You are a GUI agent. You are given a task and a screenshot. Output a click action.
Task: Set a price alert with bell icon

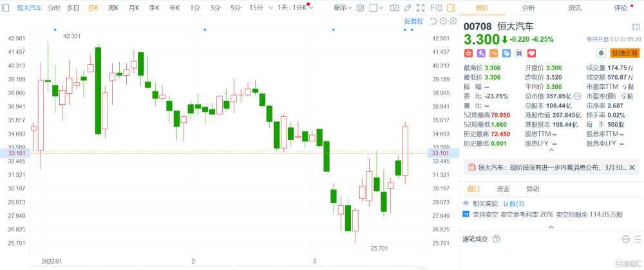(601, 53)
